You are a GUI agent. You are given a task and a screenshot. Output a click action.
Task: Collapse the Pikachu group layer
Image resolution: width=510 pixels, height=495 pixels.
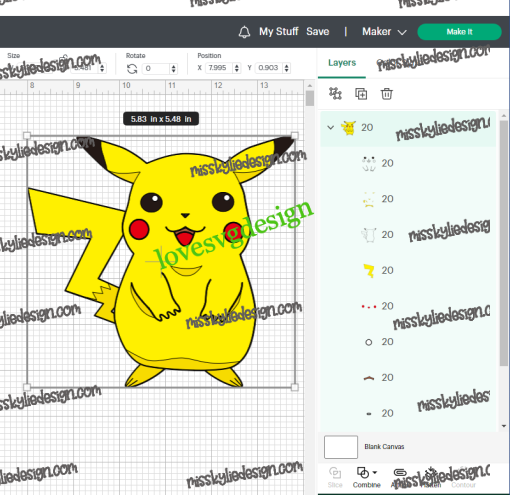pos(330,127)
